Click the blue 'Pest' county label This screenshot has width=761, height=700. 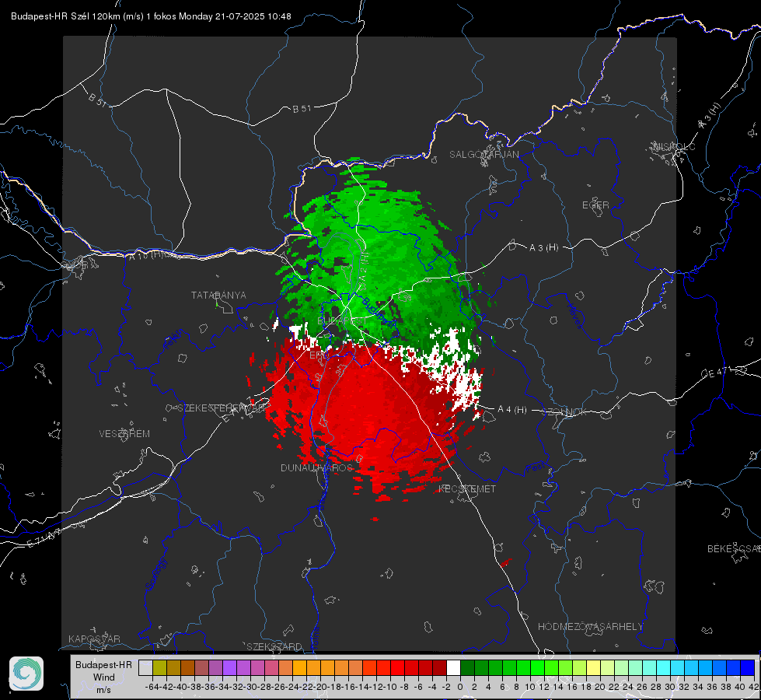[x=536, y=468]
